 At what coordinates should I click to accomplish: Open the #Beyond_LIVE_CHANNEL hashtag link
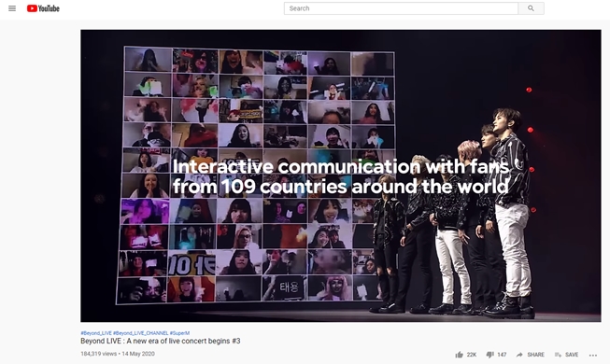click(x=141, y=333)
